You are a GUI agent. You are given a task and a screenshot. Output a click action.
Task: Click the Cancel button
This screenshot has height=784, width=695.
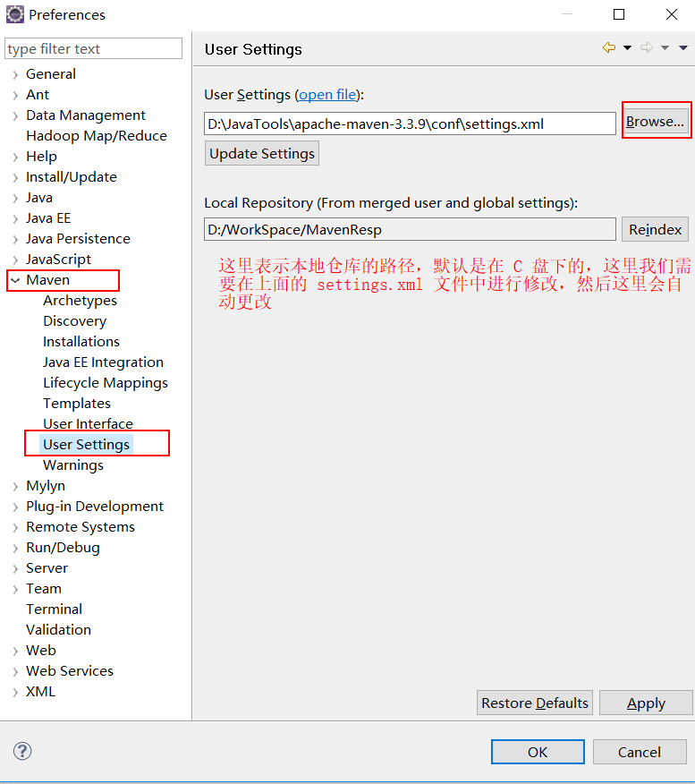coord(640,752)
